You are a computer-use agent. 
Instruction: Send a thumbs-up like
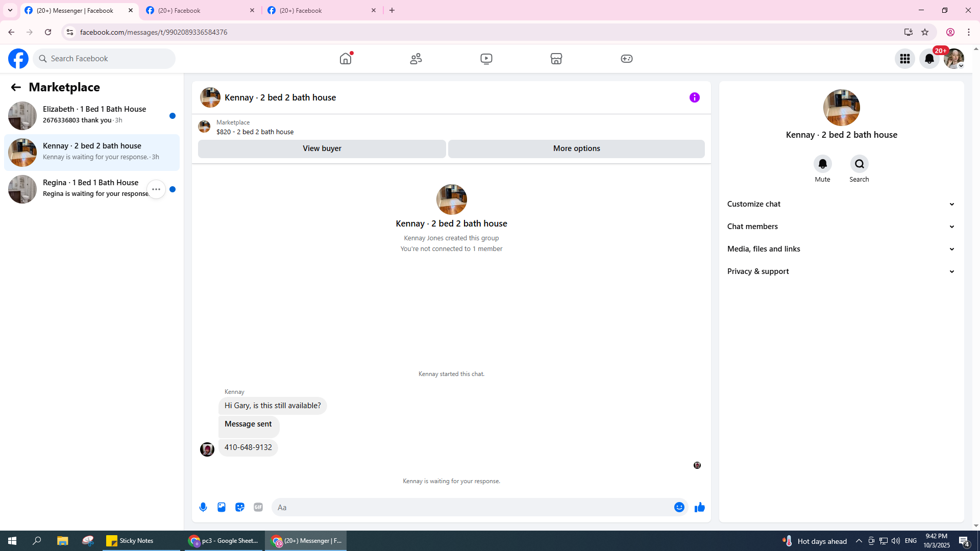(x=700, y=507)
